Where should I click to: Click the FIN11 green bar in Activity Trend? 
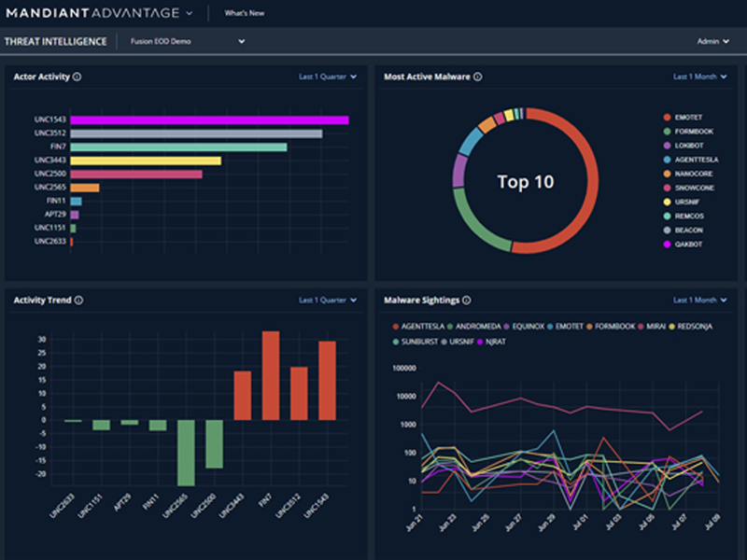tap(158, 426)
